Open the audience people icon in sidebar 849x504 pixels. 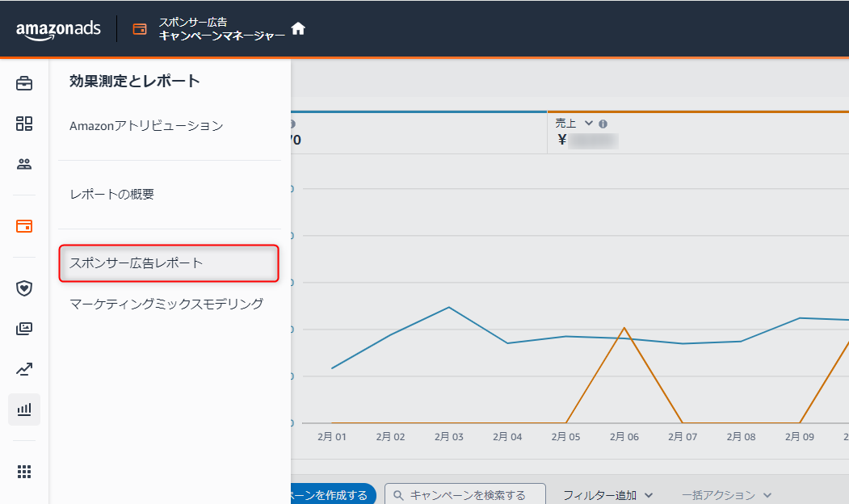[23, 164]
